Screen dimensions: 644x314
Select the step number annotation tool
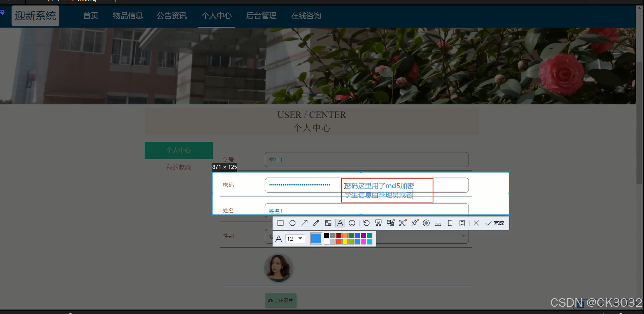pos(352,223)
